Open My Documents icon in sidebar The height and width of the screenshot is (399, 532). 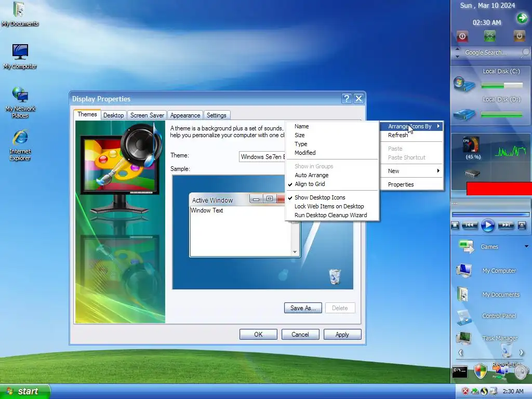[x=463, y=294]
